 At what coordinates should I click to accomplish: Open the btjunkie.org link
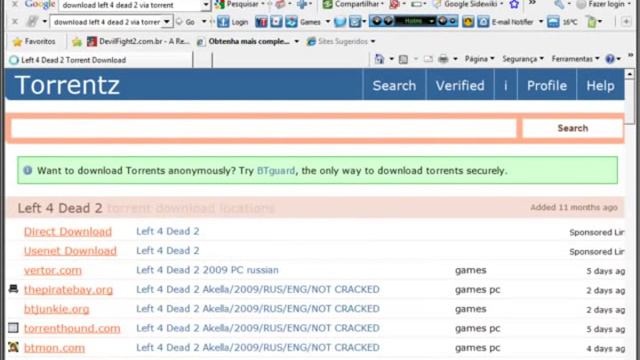[x=56, y=309]
